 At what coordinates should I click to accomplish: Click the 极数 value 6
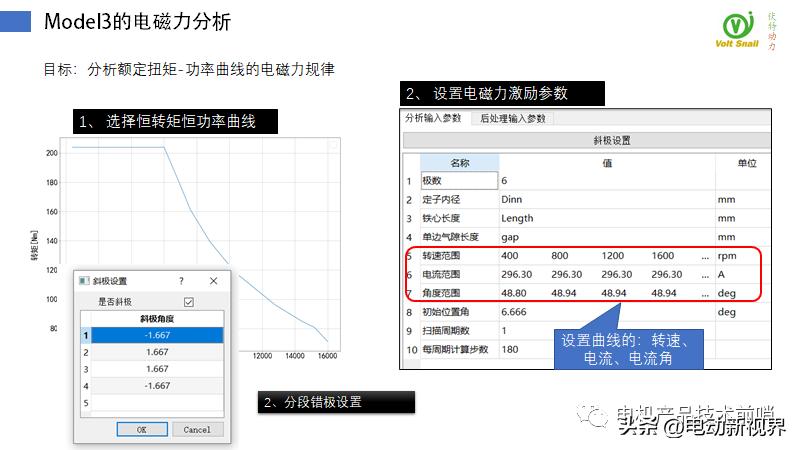(x=504, y=181)
